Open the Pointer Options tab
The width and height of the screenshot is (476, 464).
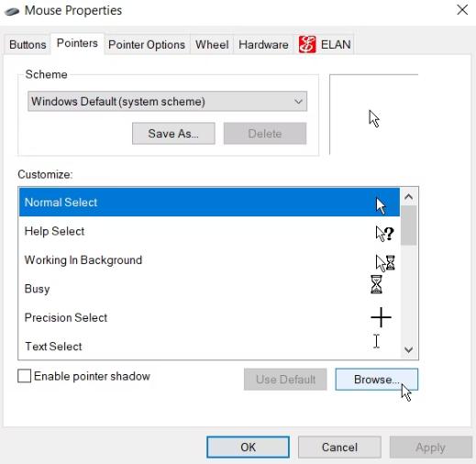pos(147,45)
